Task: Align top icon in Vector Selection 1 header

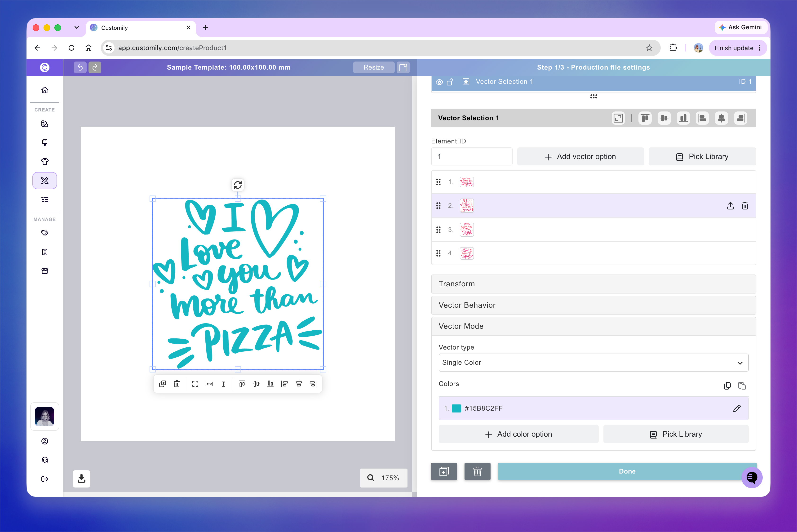Action: (x=645, y=118)
